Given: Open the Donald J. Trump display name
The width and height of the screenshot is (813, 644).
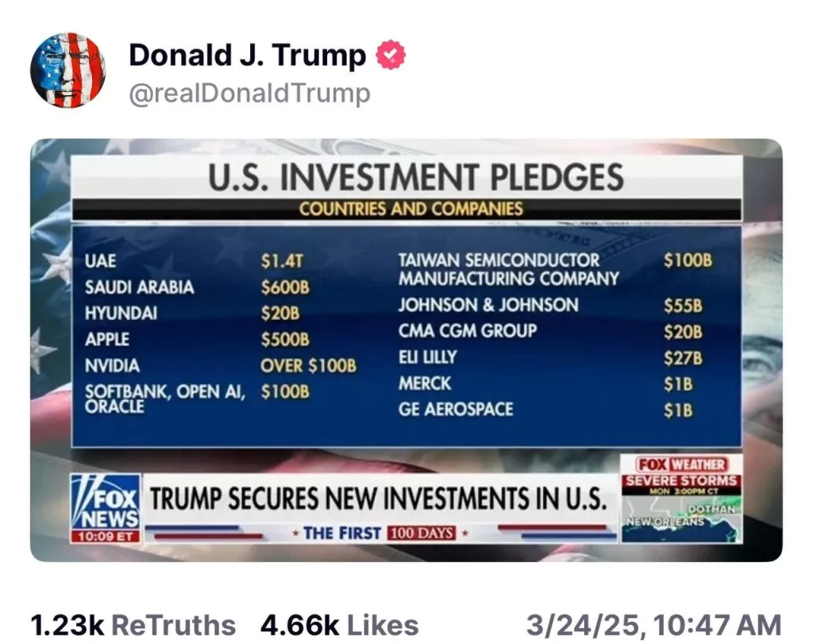Looking at the screenshot, I should pyautogui.click(x=247, y=55).
